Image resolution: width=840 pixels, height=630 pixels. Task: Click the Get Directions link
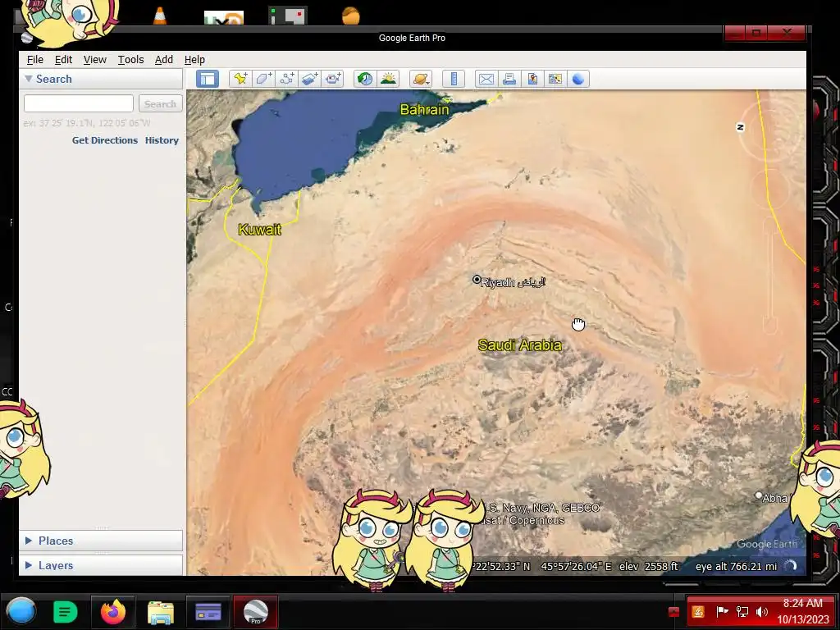105,140
